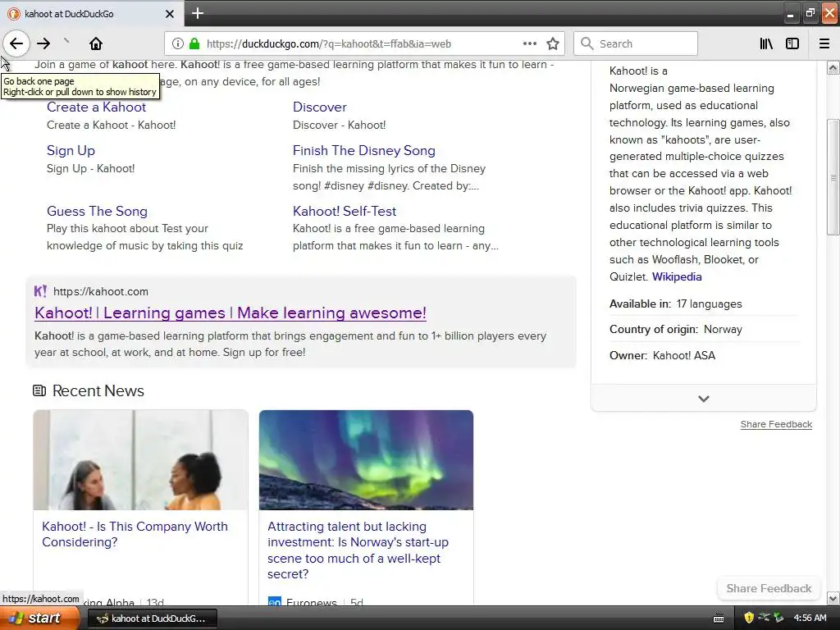The width and height of the screenshot is (840, 630).
Task: Click the keyboard icon in system tray
Action: [719, 619]
